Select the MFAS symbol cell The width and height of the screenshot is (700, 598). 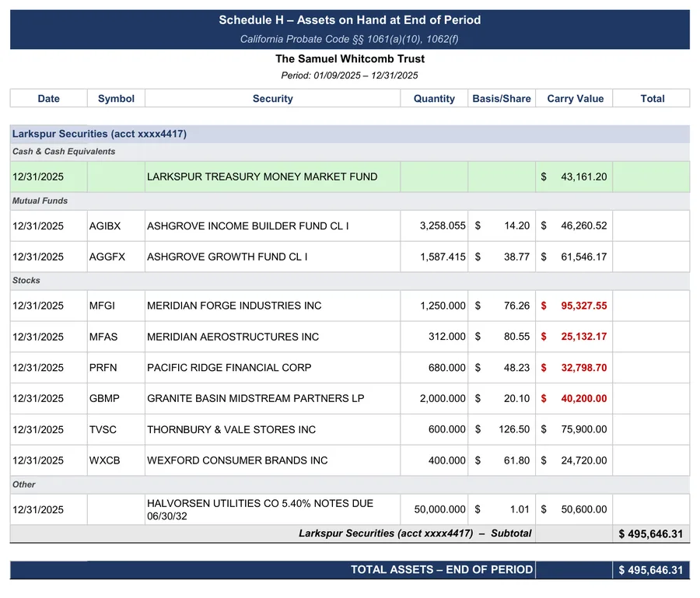[116, 337]
